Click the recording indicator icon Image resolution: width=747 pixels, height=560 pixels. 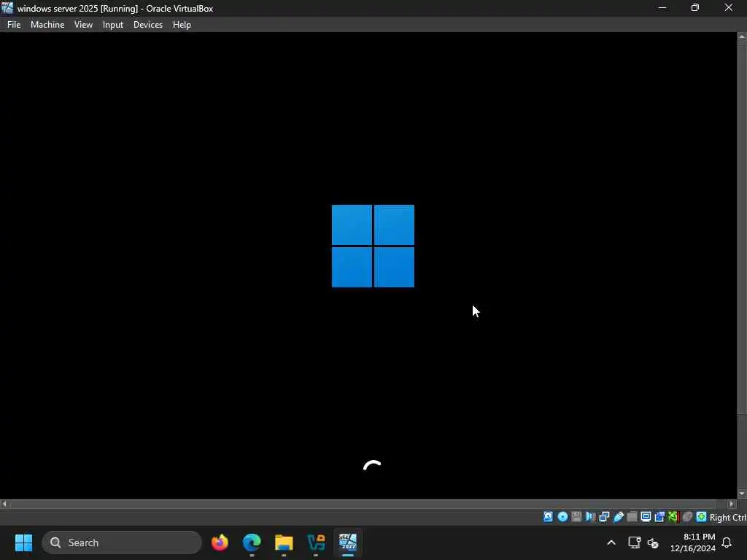tap(659, 517)
